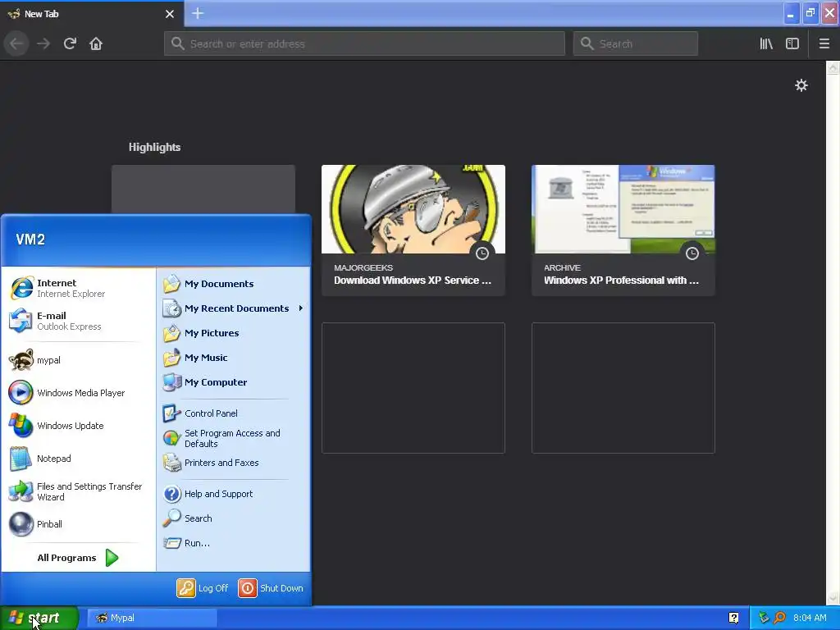Open Set Program Access and Defaults

(x=233, y=438)
